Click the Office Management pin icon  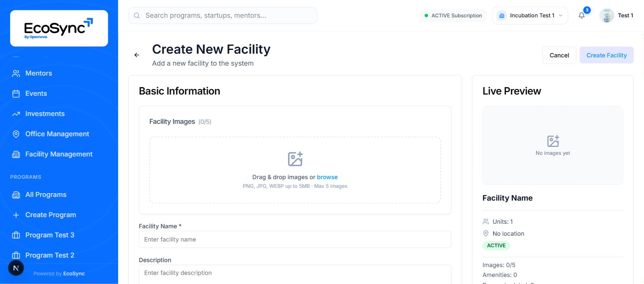(x=16, y=134)
